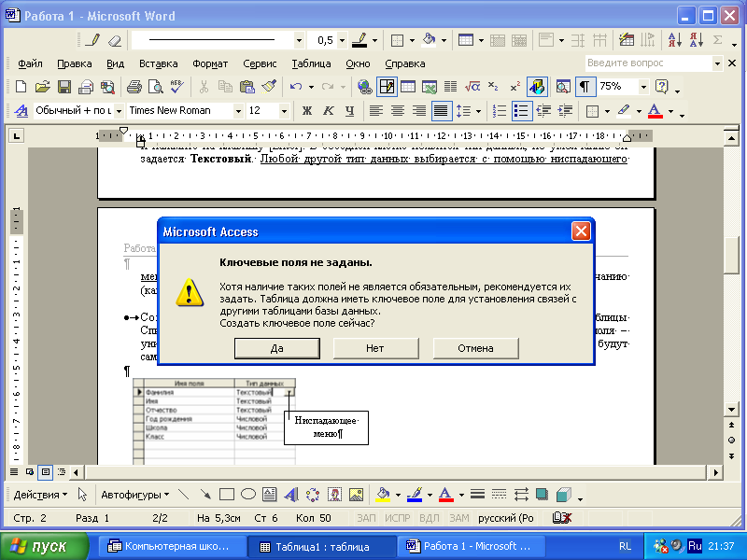The image size is (747, 560).
Task: Click the highlight color marker
Action: [x=624, y=111]
